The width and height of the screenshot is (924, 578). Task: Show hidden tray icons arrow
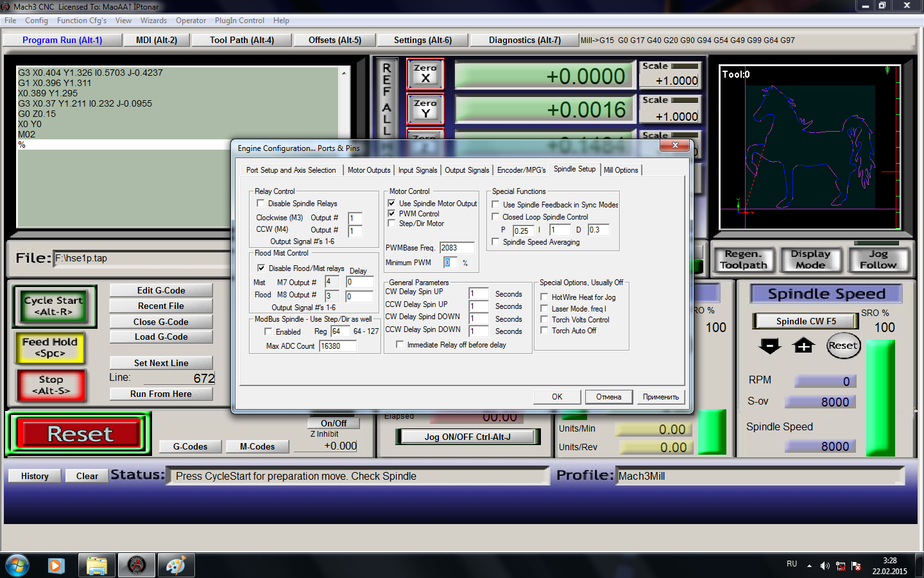coord(809,566)
